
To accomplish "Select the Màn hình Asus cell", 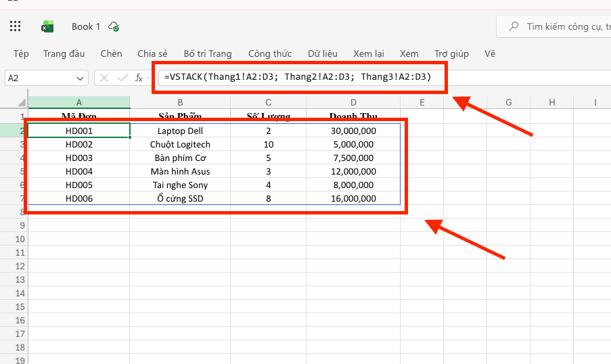I will pos(180,171).
